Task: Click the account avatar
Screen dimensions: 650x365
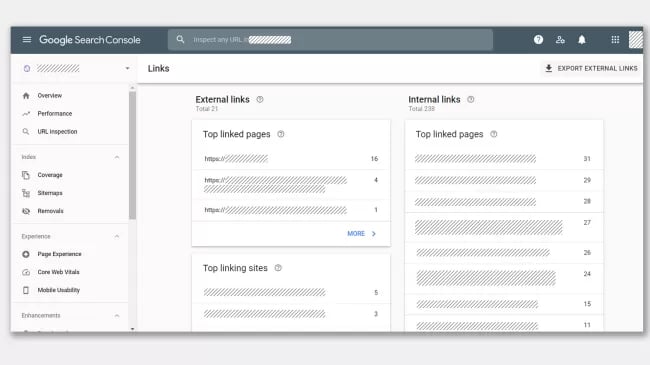Action: (635, 40)
